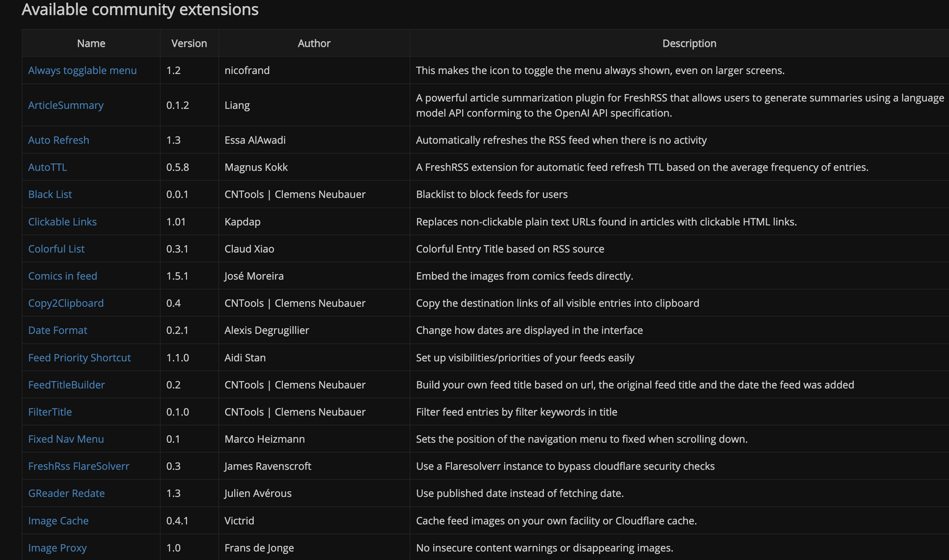Click author cell nicofrand
The image size is (949, 560).
click(x=247, y=70)
